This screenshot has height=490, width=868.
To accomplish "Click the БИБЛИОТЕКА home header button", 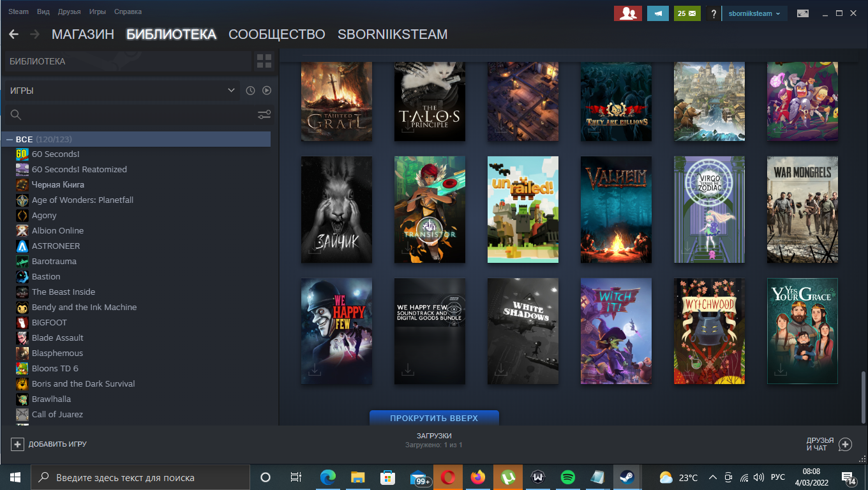I will coord(128,61).
